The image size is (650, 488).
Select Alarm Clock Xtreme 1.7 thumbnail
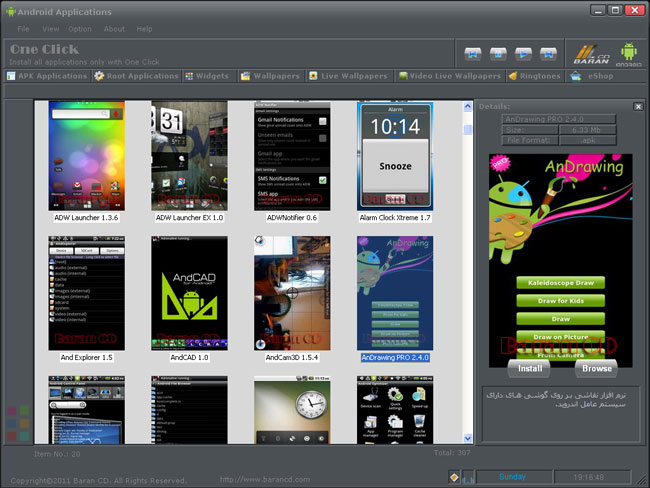point(395,156)
